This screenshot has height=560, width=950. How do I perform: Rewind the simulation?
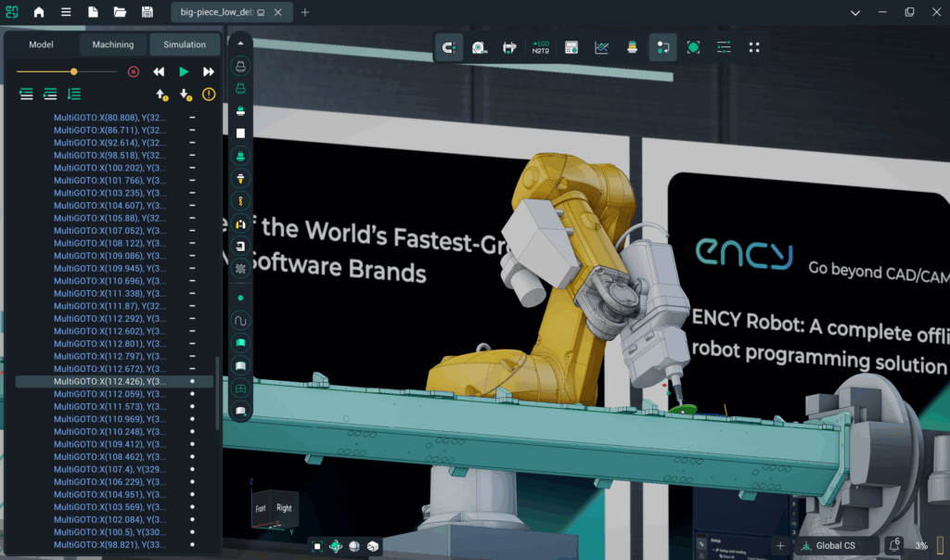159,71
